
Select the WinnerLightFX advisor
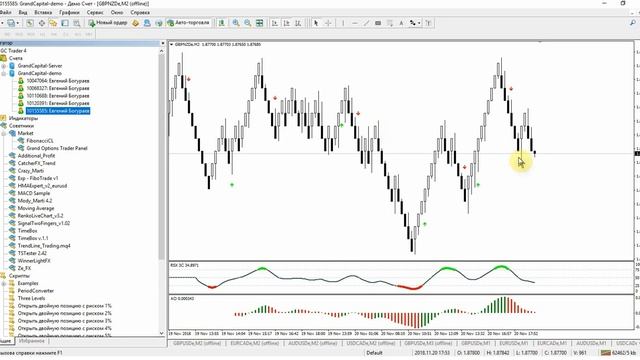(x=34, y=261)
